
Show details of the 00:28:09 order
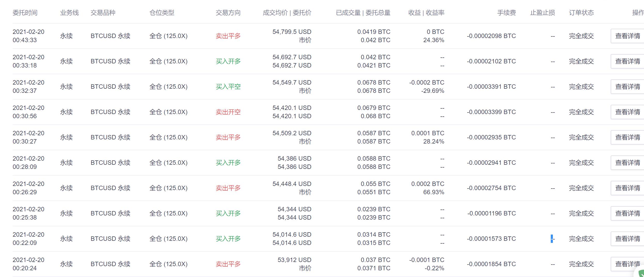click(627, 163)
